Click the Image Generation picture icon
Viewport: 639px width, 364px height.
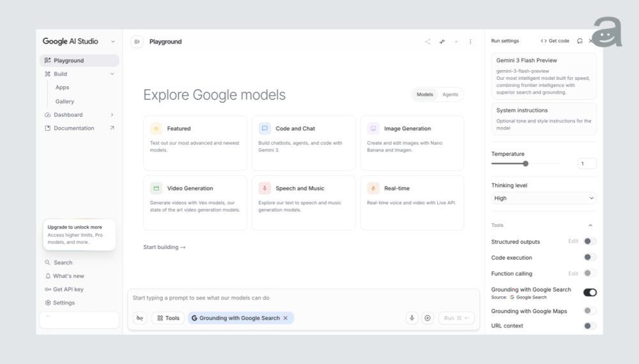[373, 128]
